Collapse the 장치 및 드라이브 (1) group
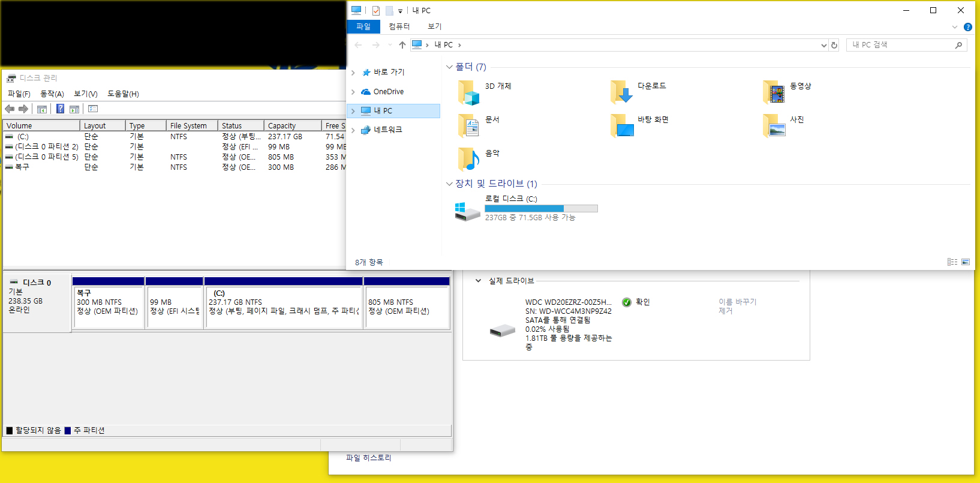 tap(450, 184)
